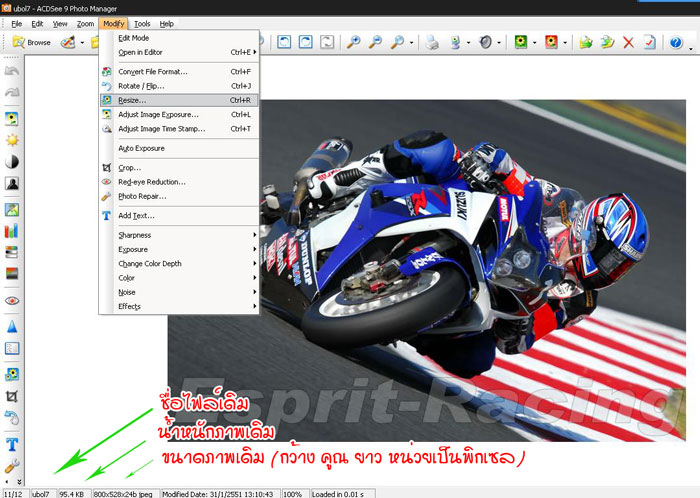Viewport: 700px width, 498px height.
Task: Click the sun exposure tool in sidebar
Action: tap(13, 139)
